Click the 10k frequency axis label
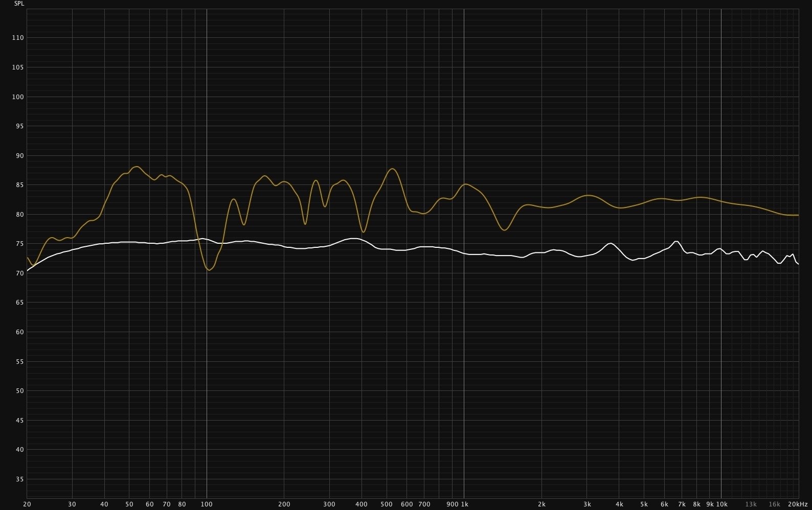The height and width of the screenshot is (510, 812). pos(721,504)
